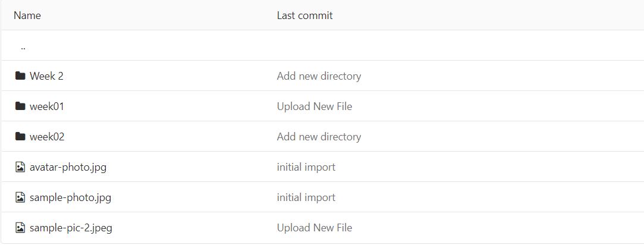Click the image file icon for avatar-photo.jpg
Screen dimensions: 644x245
[20, 167]
